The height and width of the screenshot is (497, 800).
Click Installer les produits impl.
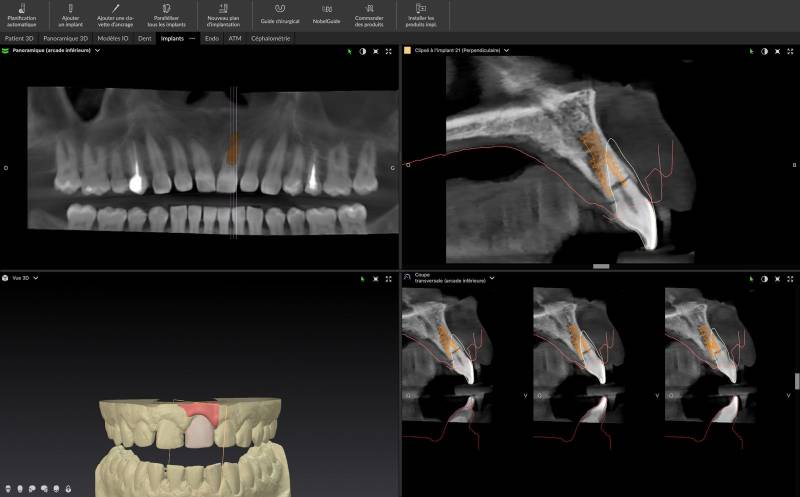pyautogui.click(x=421, y=15)
